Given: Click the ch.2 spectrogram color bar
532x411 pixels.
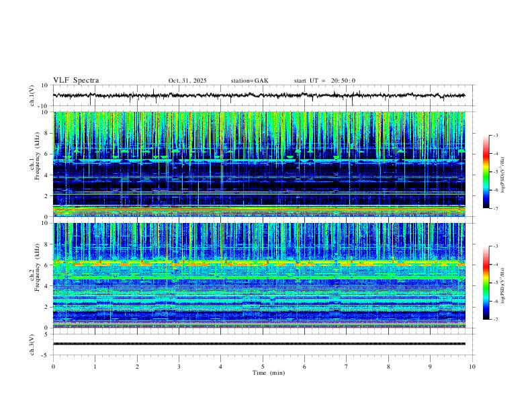Looking at the screenshot, I should point(486,283).
